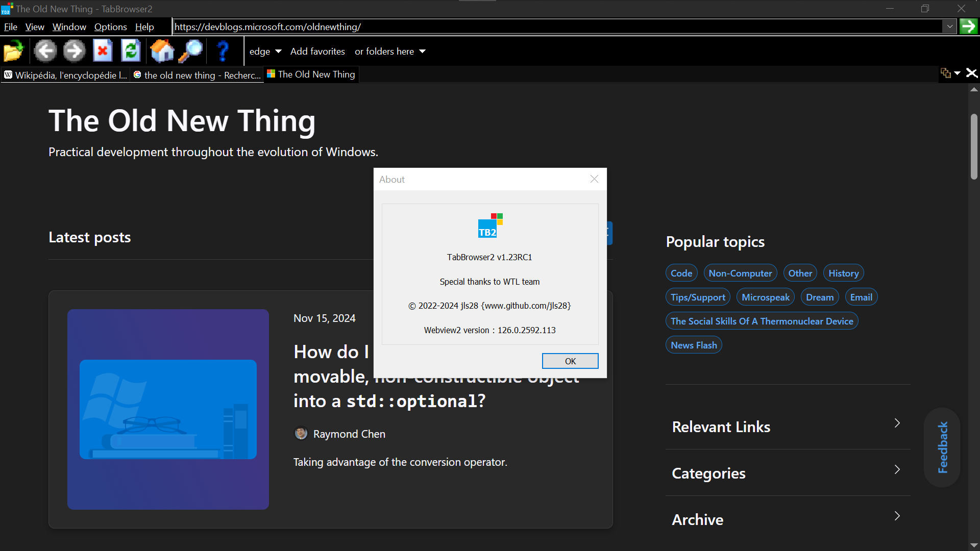Image resolution: width=980 pixels, height=551 pixels.
Task: Open Social Skills Of A Thermonuclear Device tag
Action: tap(762, 321)
